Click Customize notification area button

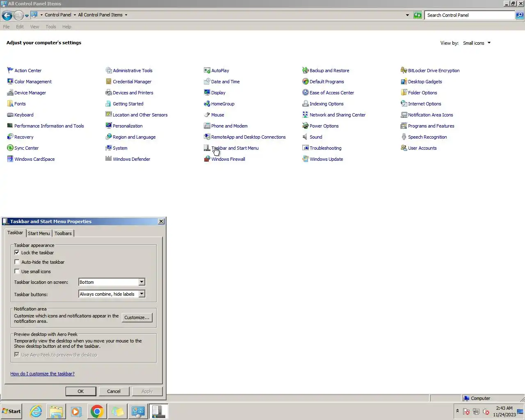[x=137, y=317]
